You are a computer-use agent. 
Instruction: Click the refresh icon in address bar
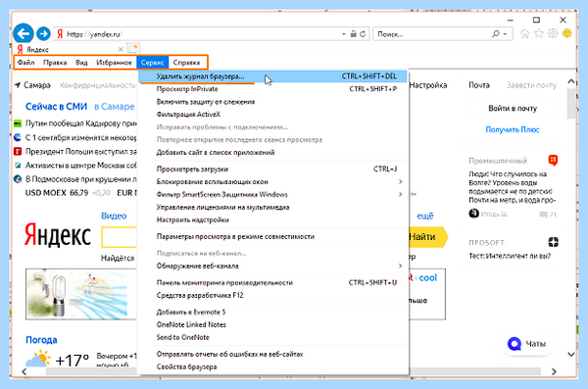pos(363,34)
